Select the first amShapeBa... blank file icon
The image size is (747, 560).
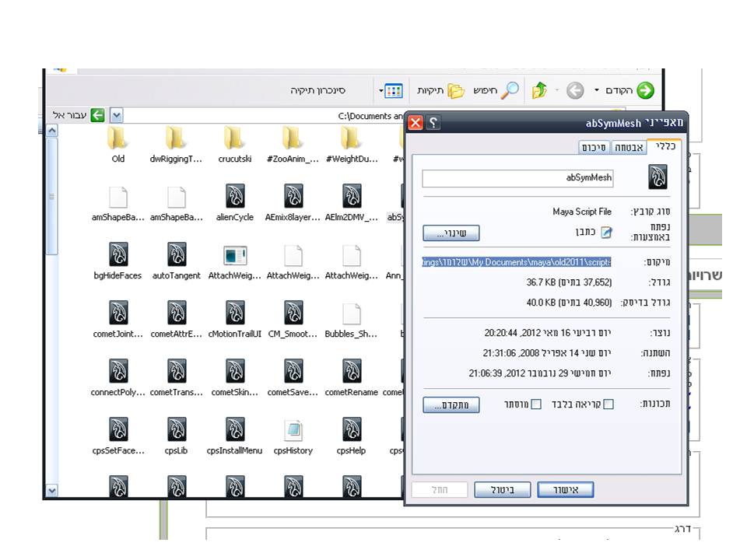click(118, 197)
